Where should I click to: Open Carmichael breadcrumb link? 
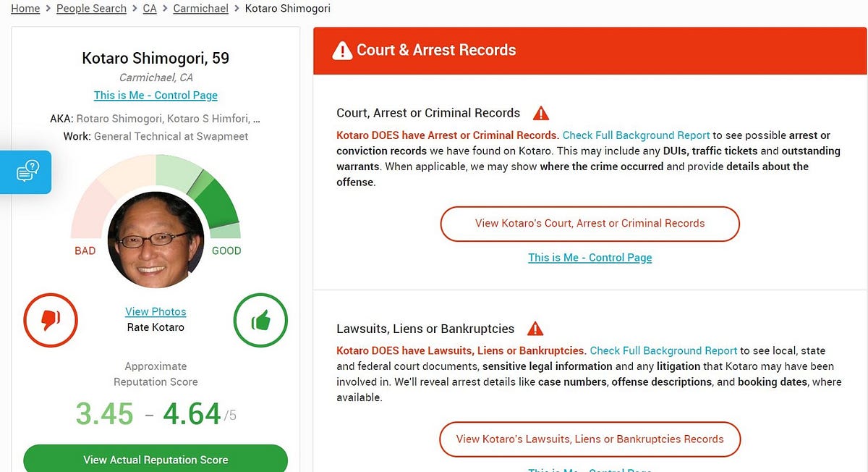[200, 9]
